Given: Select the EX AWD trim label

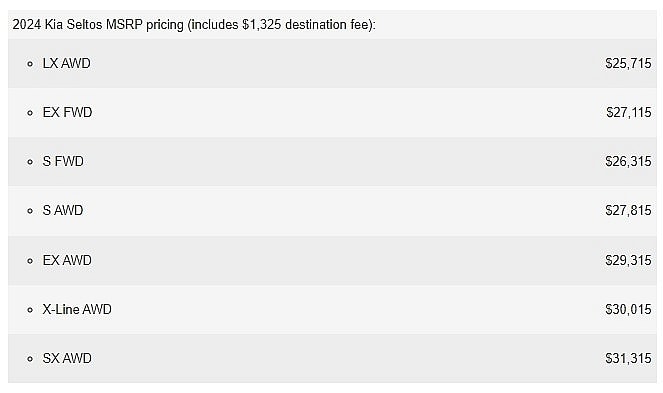Looking at the screenshot, I should pyautogui.click(x=67, y=260).
